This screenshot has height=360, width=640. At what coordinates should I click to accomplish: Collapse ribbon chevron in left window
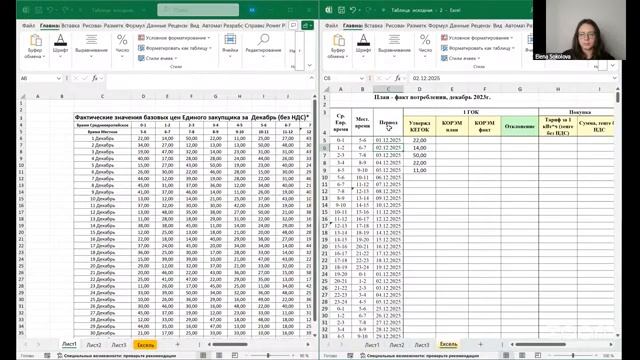310,65
